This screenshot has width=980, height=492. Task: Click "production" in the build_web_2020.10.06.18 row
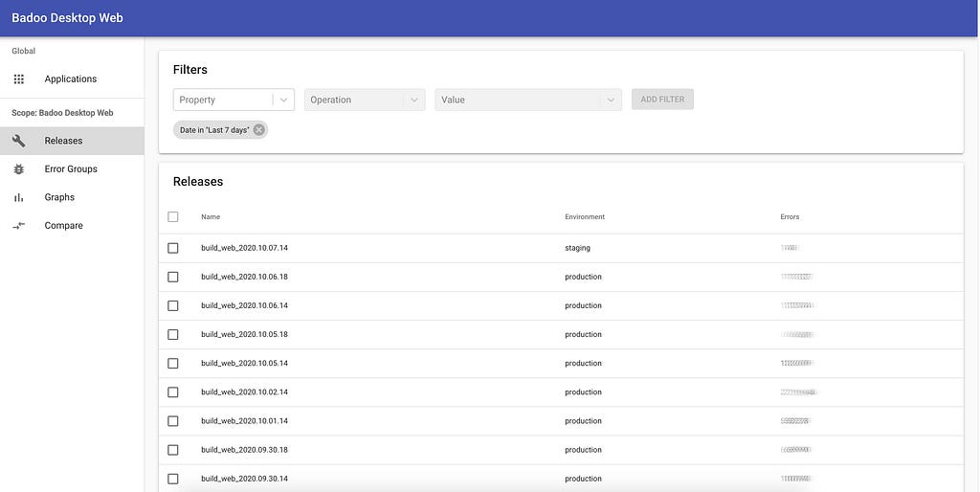click(x=583, y=277)
